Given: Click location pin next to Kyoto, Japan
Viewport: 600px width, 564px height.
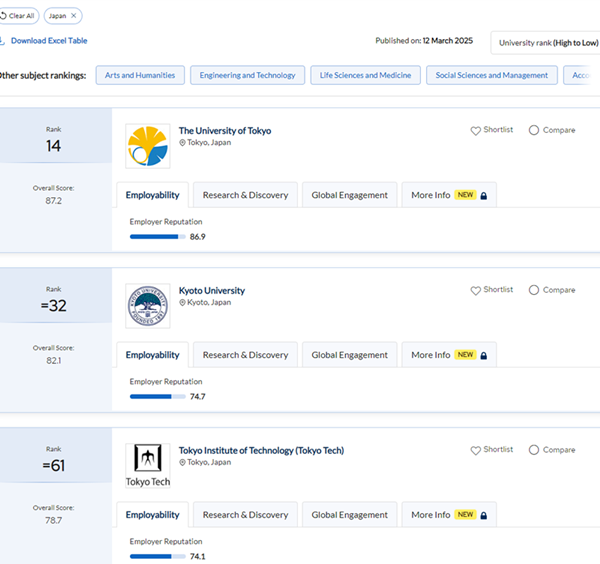Looking at the screenshot, I should coord(183,303).
